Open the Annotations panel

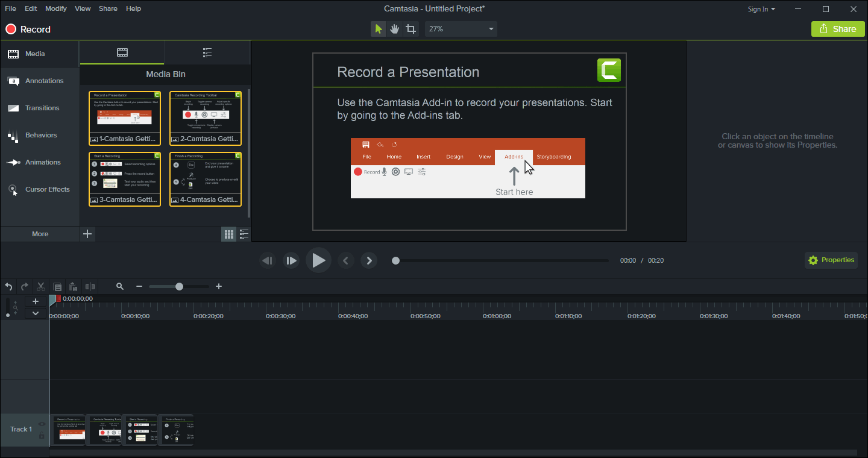(x=40, y=81)
